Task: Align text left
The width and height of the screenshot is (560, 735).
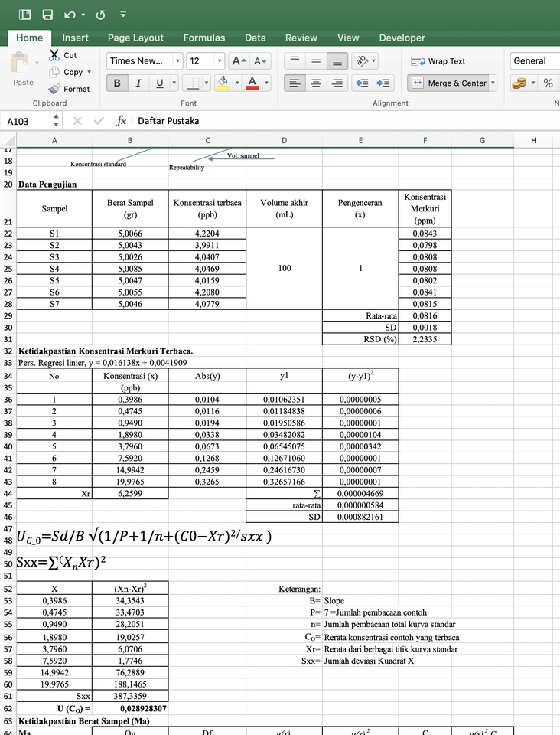Action: tap(295, 83)
